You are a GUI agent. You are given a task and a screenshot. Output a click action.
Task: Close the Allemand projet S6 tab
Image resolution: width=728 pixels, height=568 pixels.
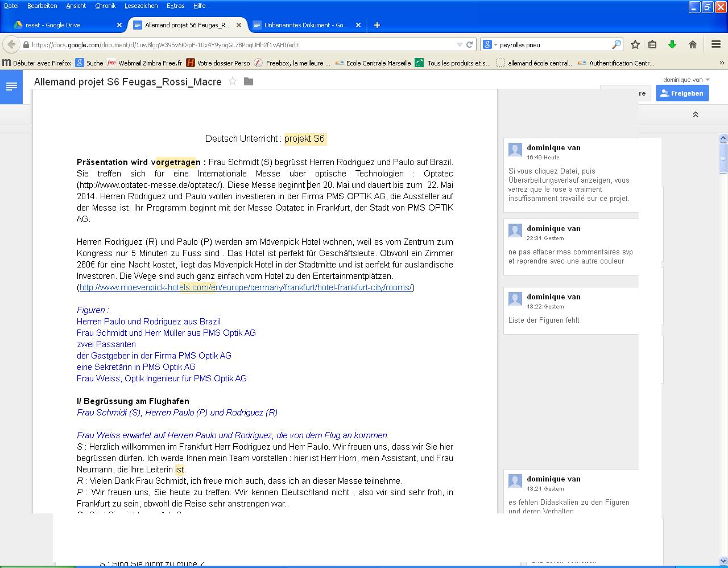pyautogui.click(x=239, y=25)
